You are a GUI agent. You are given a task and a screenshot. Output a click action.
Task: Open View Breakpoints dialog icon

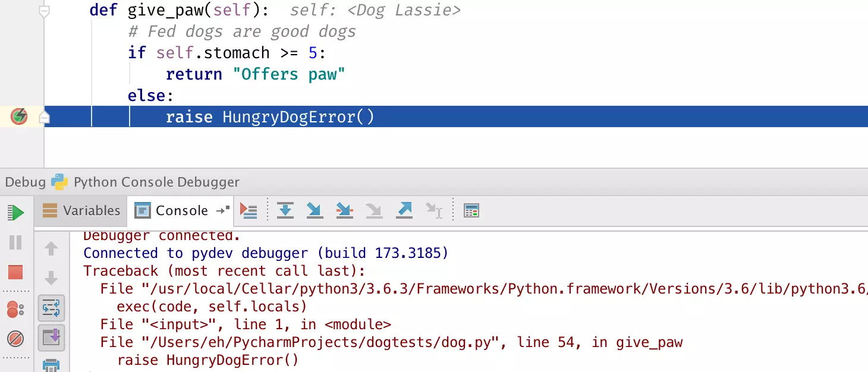[15, 310]
